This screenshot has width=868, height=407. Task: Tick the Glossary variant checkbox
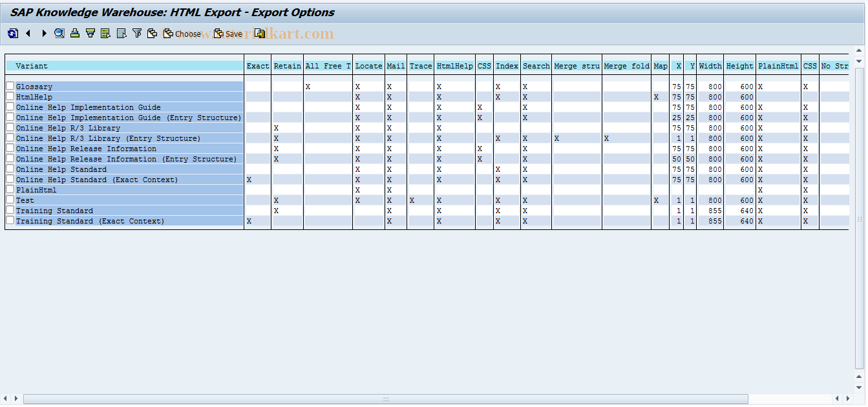pyautogui.click(x=10, y=86)
